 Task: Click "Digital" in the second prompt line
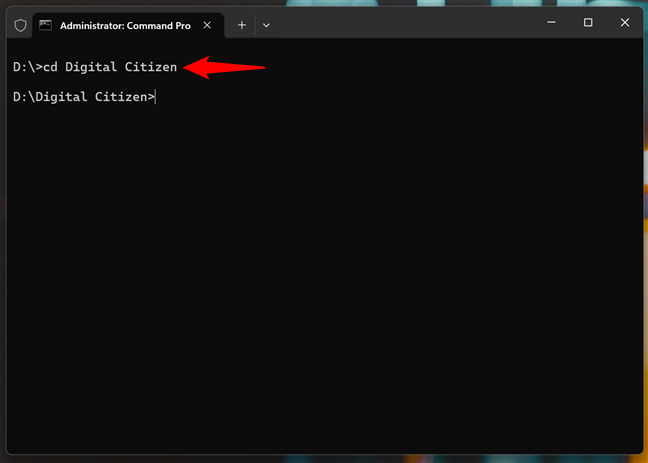point(61,97)
